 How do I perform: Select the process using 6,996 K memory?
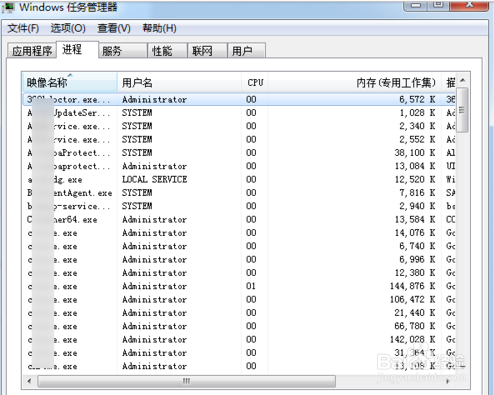click(x=239, y=259)
